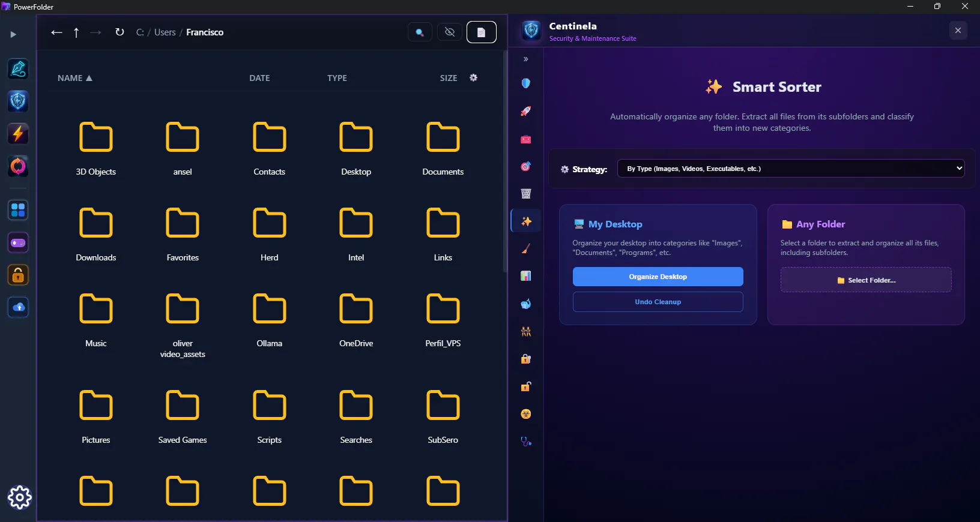Viewport: 980px width, 522px height.
Task: Sort files by the SIZE column
Action: click(x=449, y=78)
